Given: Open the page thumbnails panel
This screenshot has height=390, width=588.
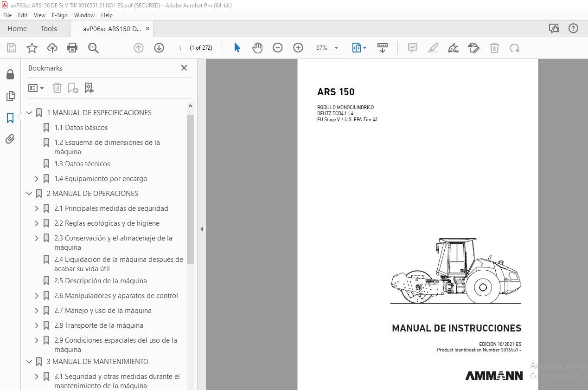Looking at the screenshot, I should pos(10,96).
